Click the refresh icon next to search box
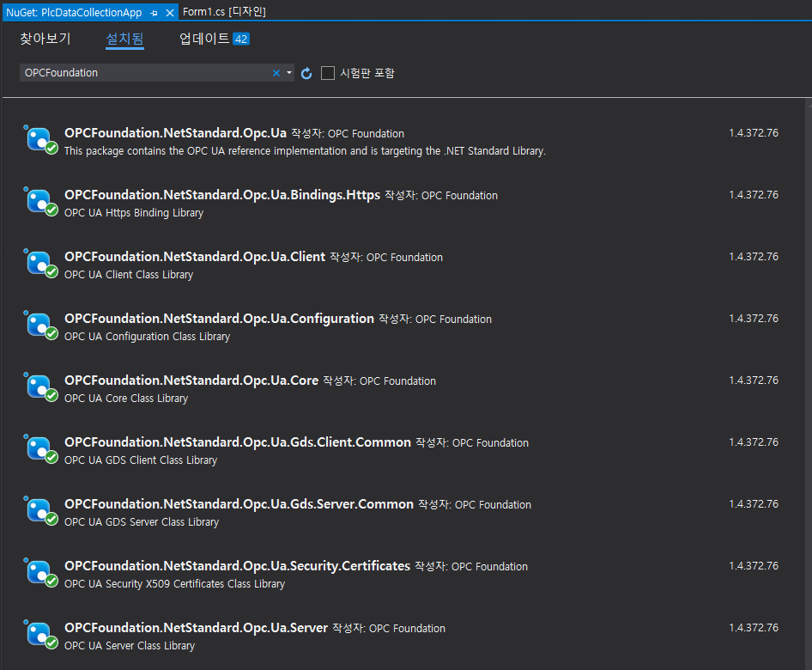The image size is (812, 670). point(306,73)
